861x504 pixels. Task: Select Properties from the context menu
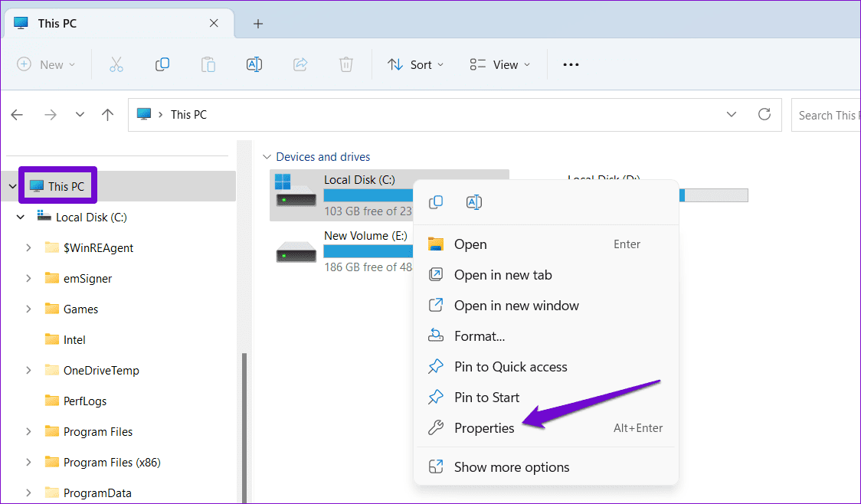pyautogui.click(x=484, y=428)
